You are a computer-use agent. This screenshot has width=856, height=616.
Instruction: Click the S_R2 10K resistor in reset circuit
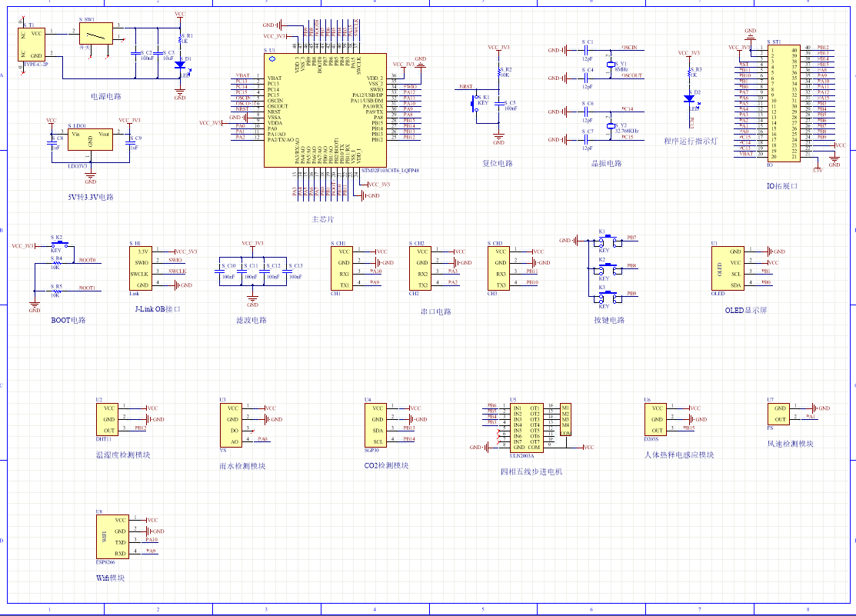click(x=499, y=72)
